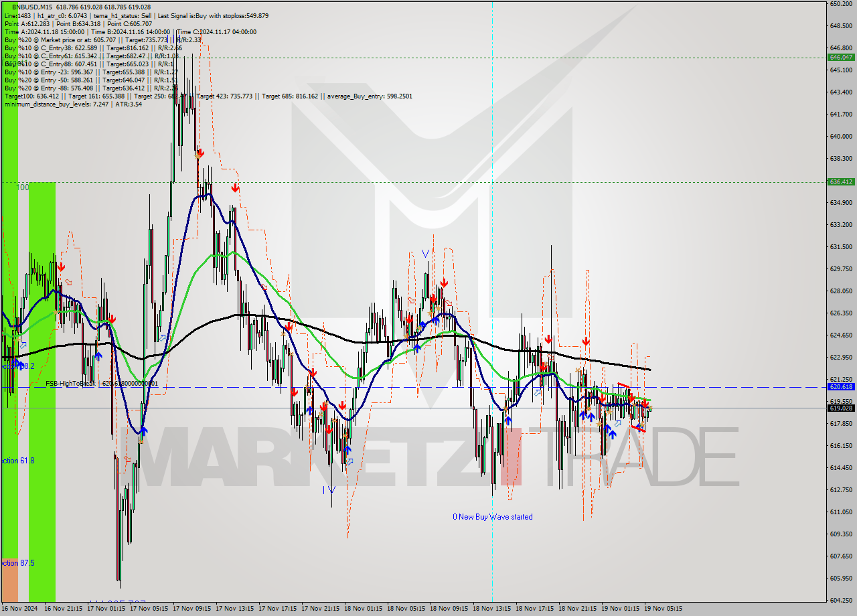This screenshot has height=616, width=857.
Task: Click the '17 Nov 05:15' time axis label
Action: (x=149, y=609)
